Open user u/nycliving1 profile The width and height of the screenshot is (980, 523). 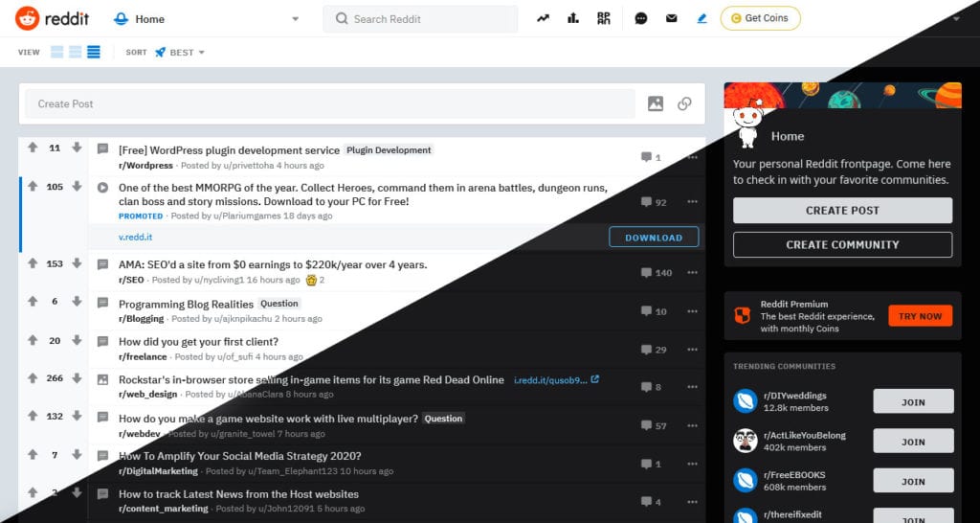(219, 280)
